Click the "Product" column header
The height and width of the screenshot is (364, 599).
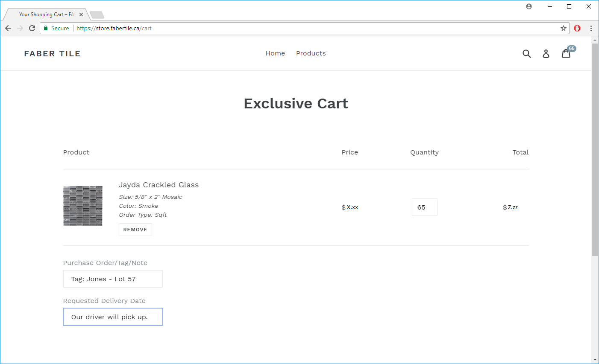click(x=76, y=152)
